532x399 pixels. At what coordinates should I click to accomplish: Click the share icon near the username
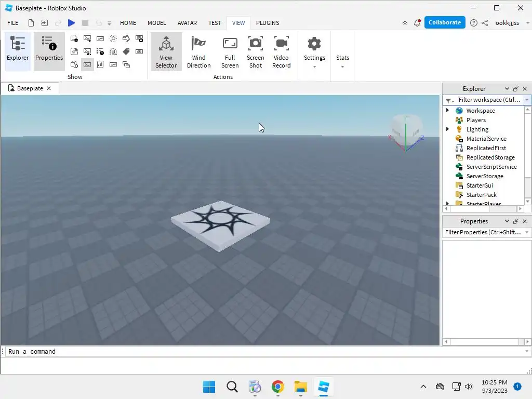pyautogui.click(x=485, y=23)
